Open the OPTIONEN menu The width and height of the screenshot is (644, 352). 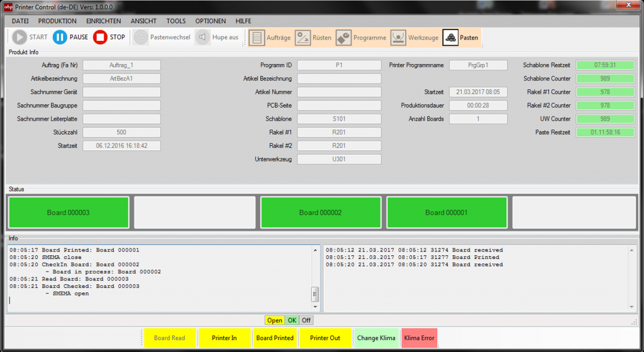(x=210, y=21)
